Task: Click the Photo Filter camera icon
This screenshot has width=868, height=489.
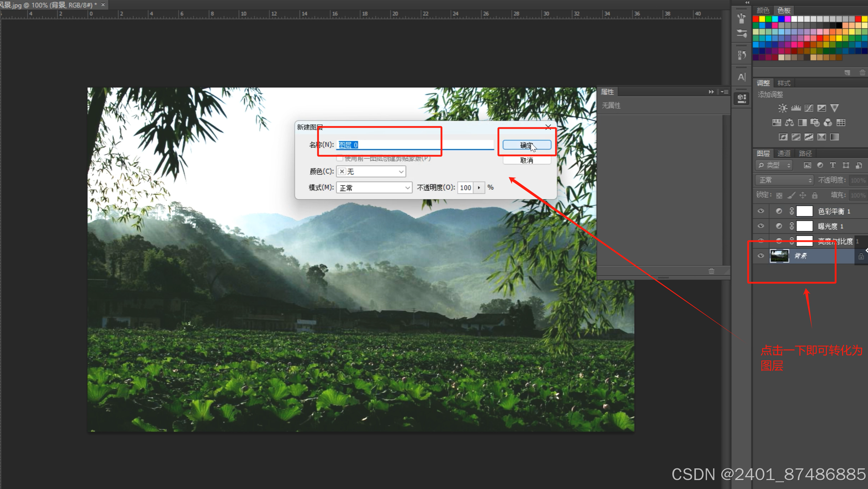Action: pos(815,123)
